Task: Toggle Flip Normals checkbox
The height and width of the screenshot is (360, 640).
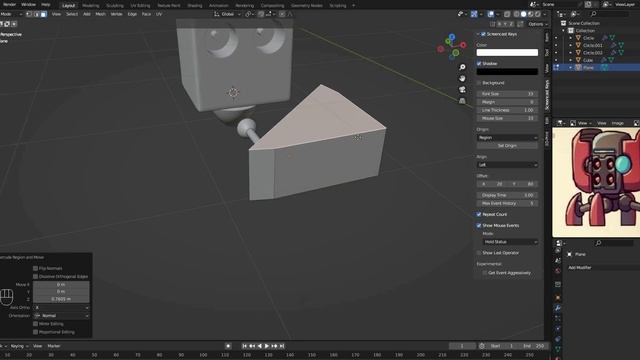Action: coord(36,269)
